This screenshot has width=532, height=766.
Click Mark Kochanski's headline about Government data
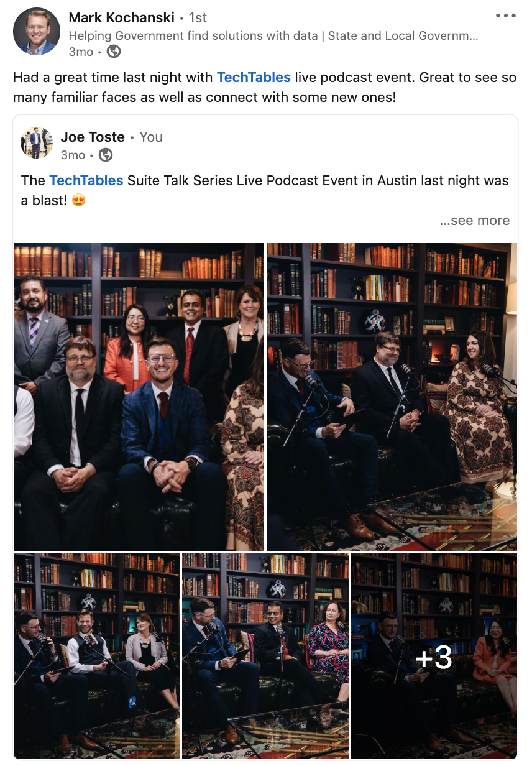(x=273, y=36)
